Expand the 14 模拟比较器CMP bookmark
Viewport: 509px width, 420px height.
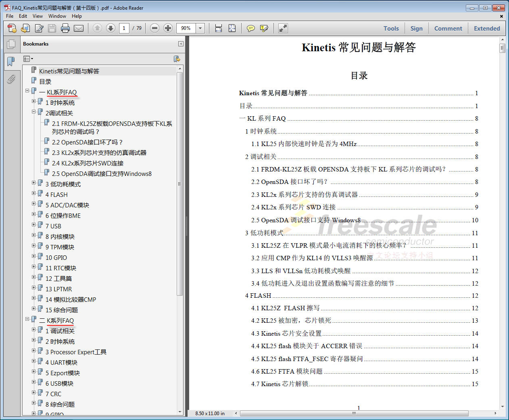point(34,298)
